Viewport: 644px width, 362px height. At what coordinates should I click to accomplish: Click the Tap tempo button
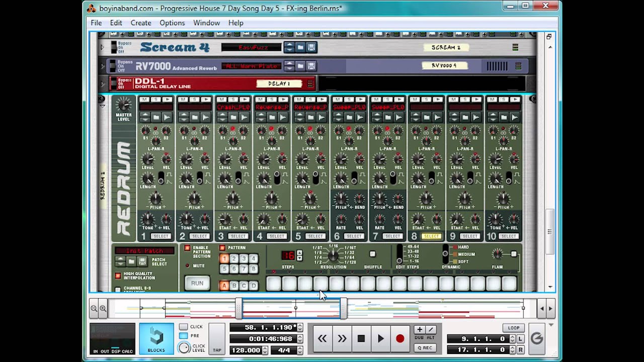coord(217,339)
